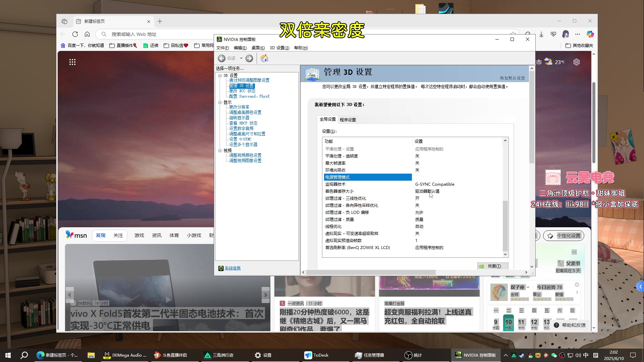
Task: Select 查看 HDCP 状态 tree item
Action: [x=243, y=123]
